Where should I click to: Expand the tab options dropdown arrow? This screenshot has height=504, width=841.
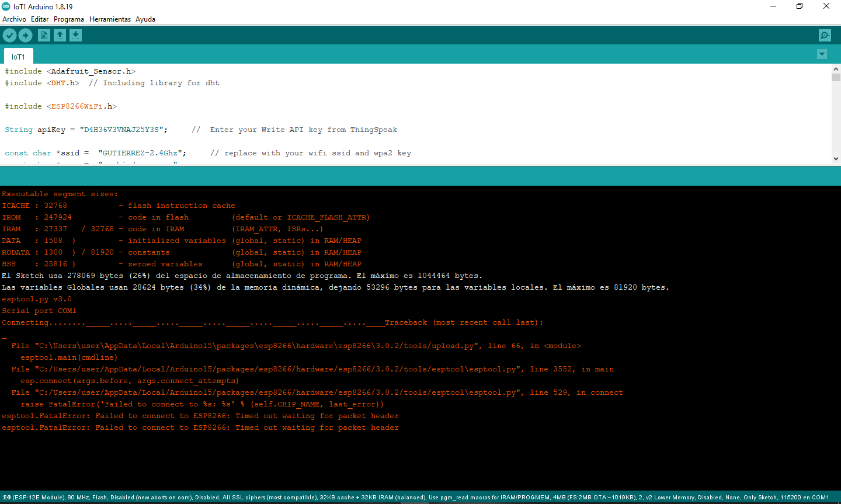[822, 54]
